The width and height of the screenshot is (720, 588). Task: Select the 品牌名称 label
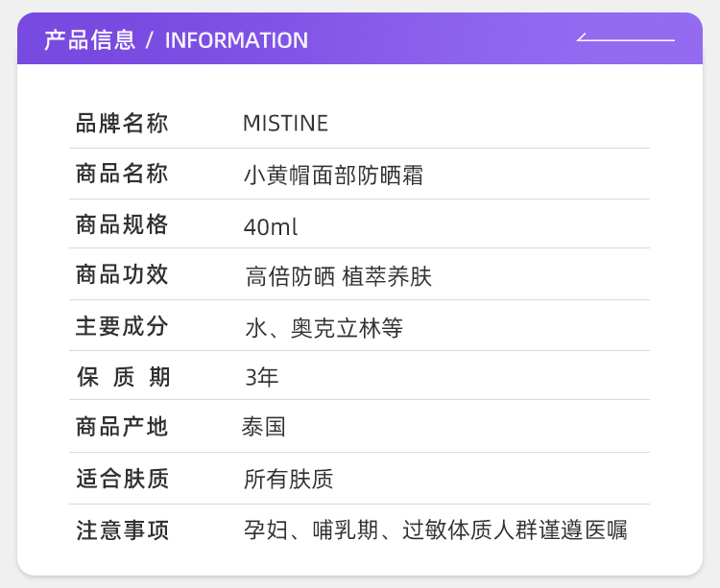(122, 124)
